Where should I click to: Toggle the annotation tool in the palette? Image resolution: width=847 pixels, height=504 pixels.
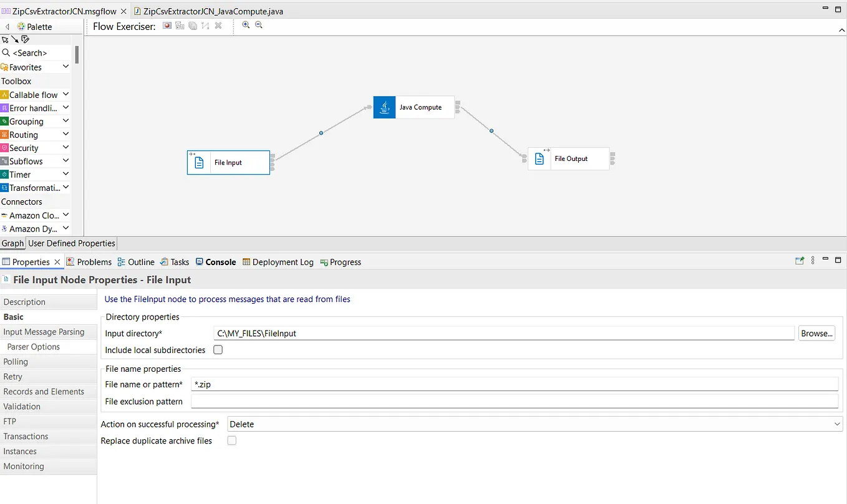(25, 39)
